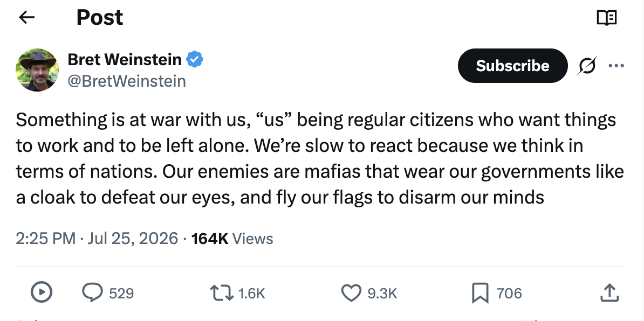644x321 pixels.
Task: Click the 529 replies count
Action: (x=121, y=294)
